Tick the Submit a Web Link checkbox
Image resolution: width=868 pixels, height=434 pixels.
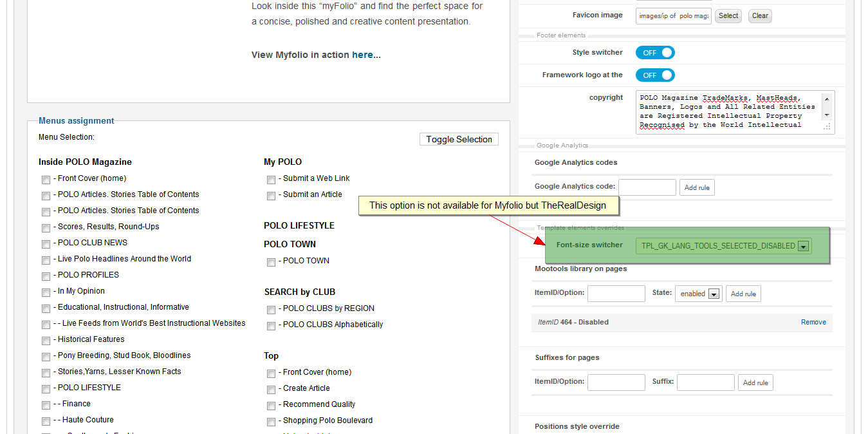[271, 180]
